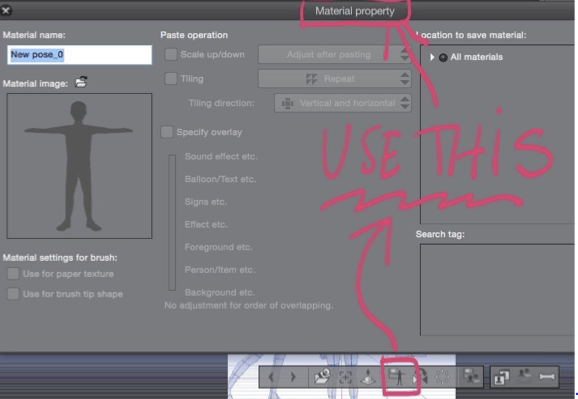Screen dimensions: 578x399
Task: Click the 'Tiling direction:' label
Action: pos(222,103)
